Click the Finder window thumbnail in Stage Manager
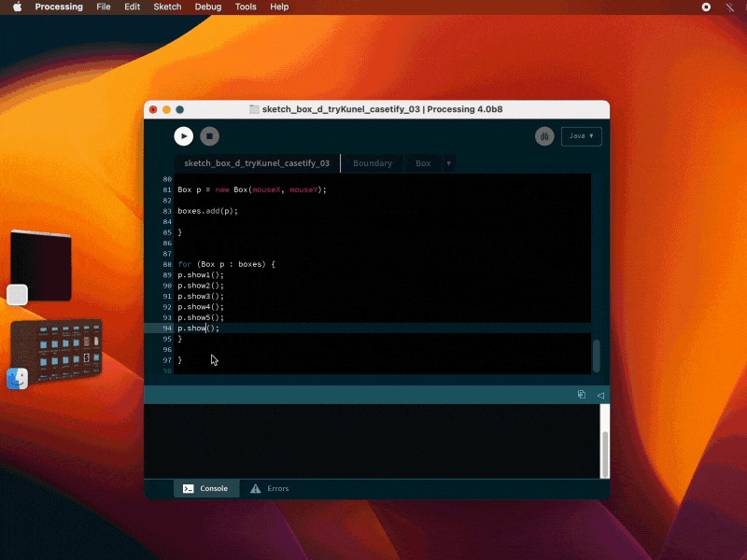This screenshot has width=747, height=560. coord(56,348)
